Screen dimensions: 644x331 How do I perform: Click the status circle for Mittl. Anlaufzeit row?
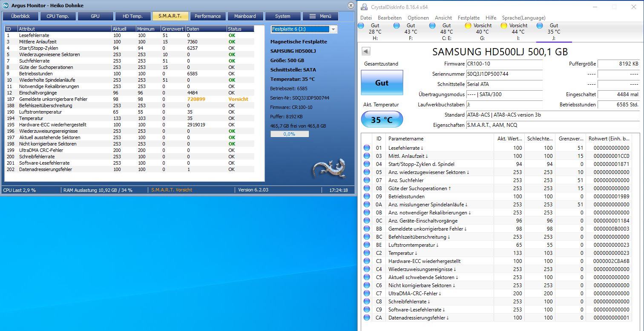(366, 156)
